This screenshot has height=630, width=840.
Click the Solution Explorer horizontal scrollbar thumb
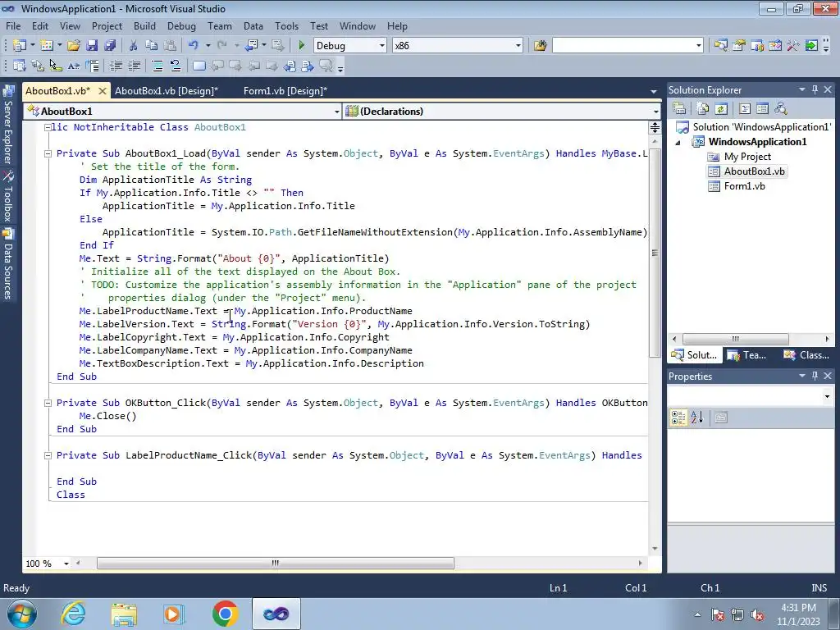tap(736, 339)
